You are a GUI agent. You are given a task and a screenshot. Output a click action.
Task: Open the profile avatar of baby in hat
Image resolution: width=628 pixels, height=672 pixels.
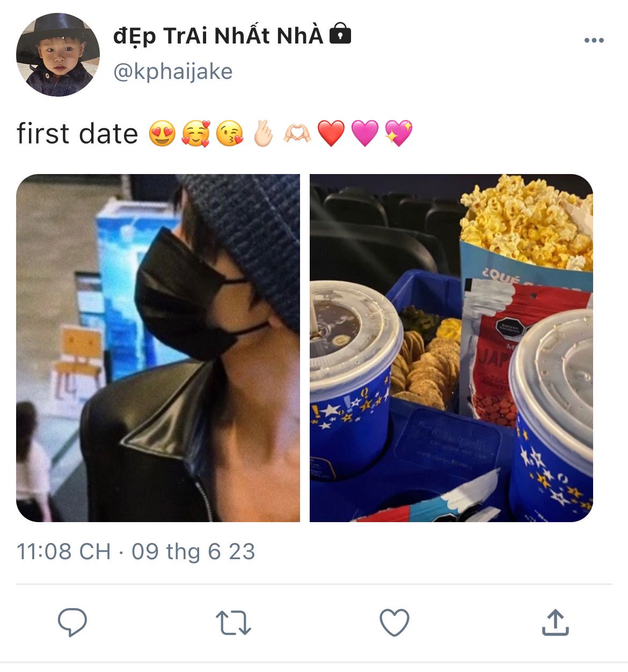tap(58, 55)
